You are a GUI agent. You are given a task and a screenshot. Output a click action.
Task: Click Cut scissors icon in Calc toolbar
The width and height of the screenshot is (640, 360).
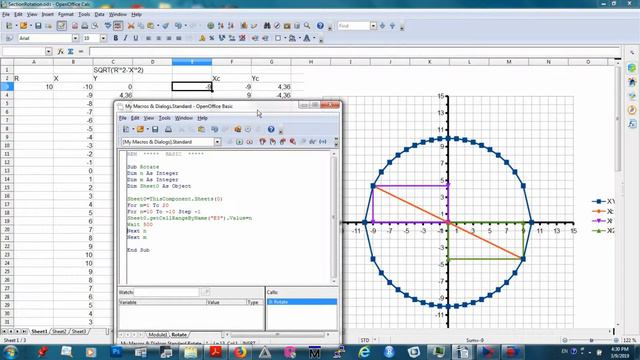click(x=131, y=26)
